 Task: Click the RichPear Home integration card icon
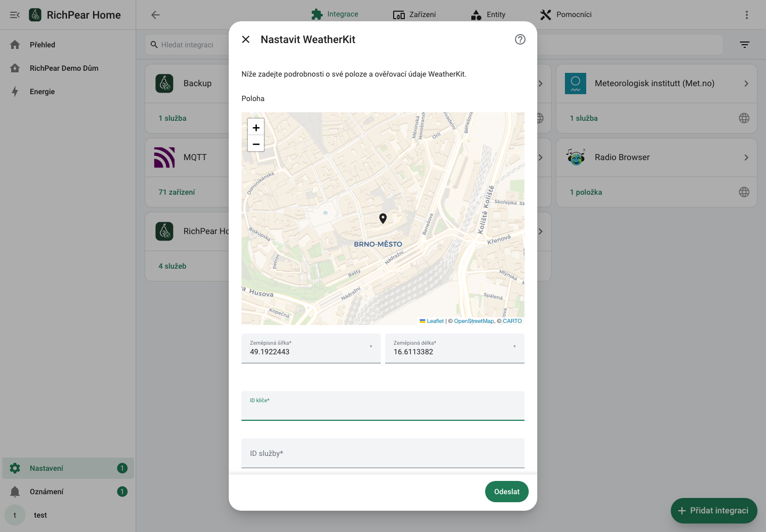coord(164,231)
